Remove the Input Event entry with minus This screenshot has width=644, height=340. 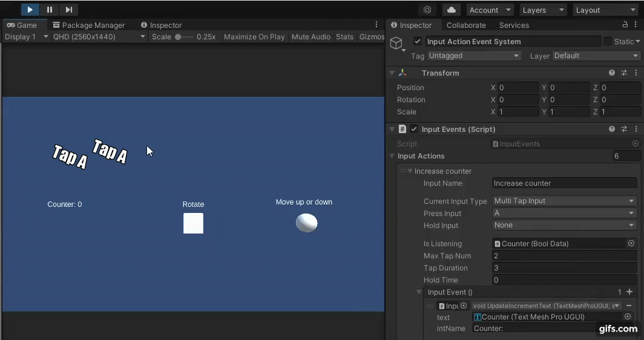629,306
